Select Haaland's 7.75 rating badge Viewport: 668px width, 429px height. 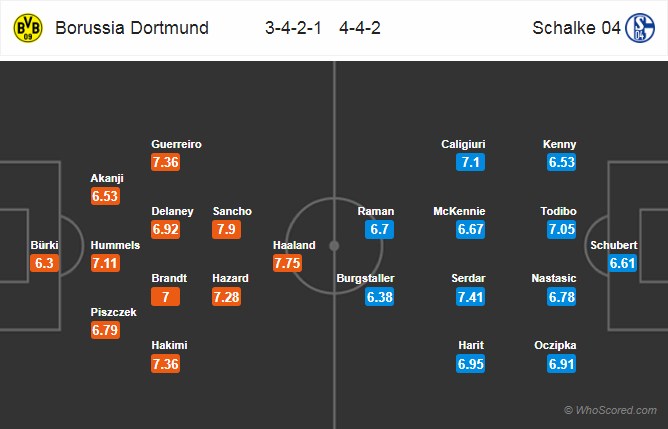click(287, 263)
